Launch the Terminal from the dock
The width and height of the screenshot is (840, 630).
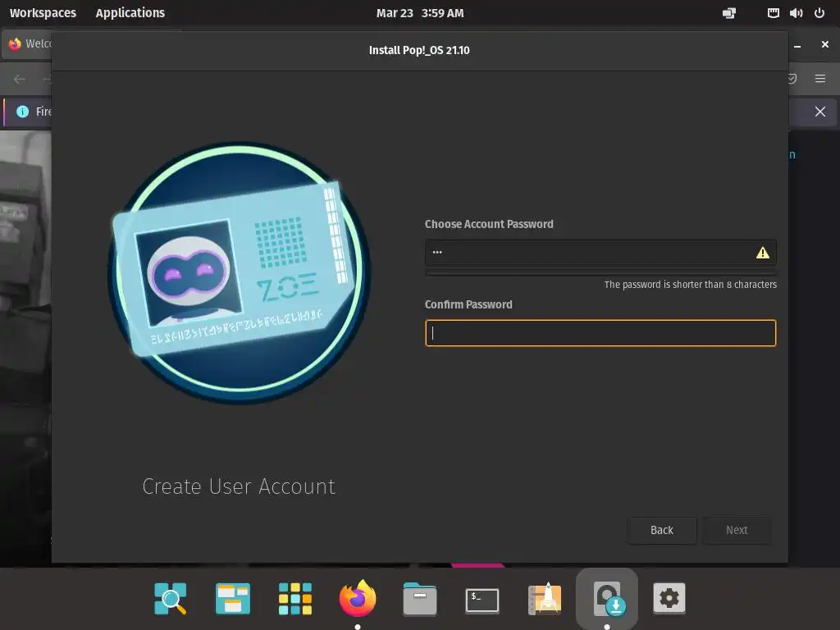pos(482,600)
